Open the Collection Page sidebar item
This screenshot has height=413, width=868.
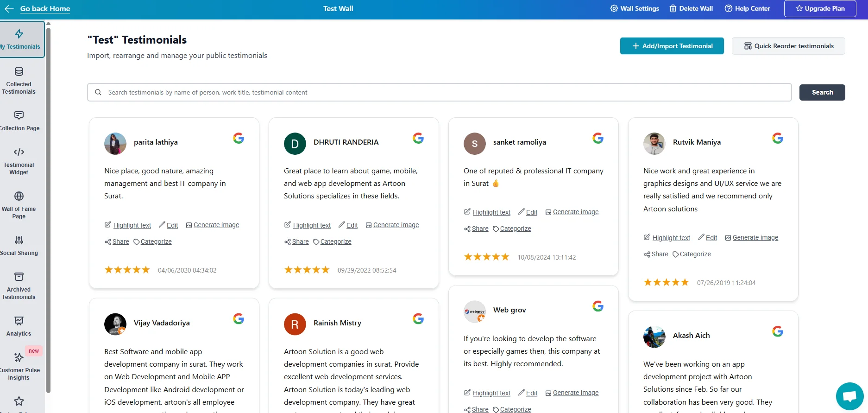[19, 121]
